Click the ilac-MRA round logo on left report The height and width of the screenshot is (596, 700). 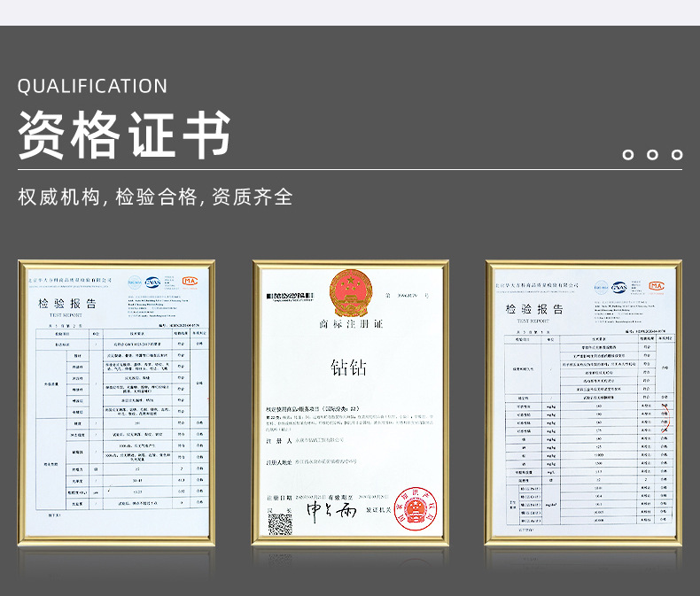(x=135, y=283)
